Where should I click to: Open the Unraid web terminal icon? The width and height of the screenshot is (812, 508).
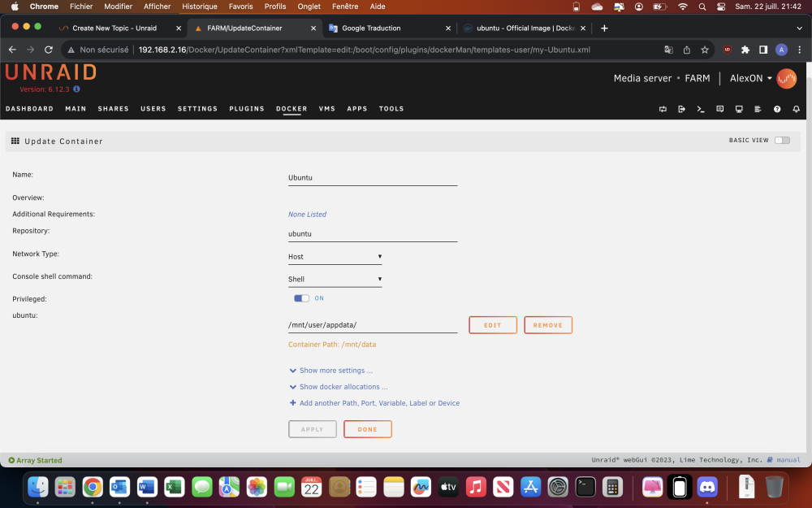pos(701,109)
